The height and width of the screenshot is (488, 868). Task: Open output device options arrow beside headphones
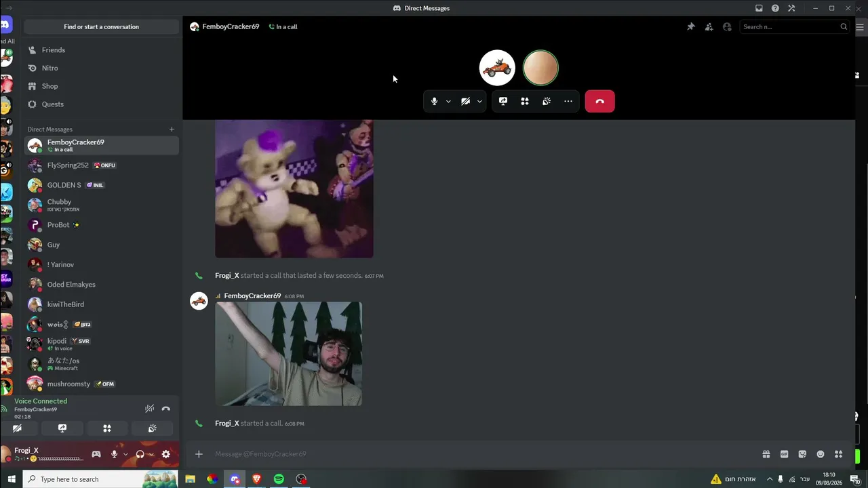click(151, 454)
